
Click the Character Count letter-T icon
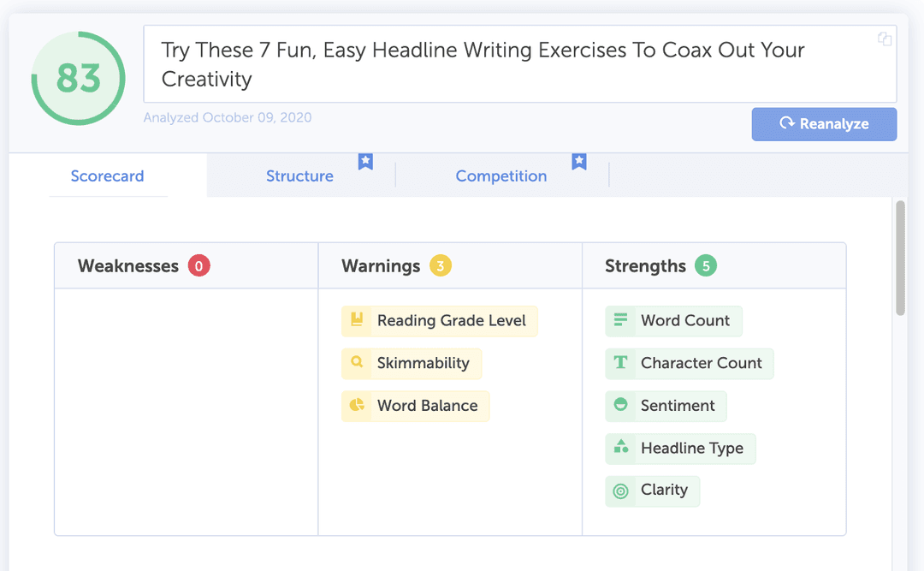point(620,363)
